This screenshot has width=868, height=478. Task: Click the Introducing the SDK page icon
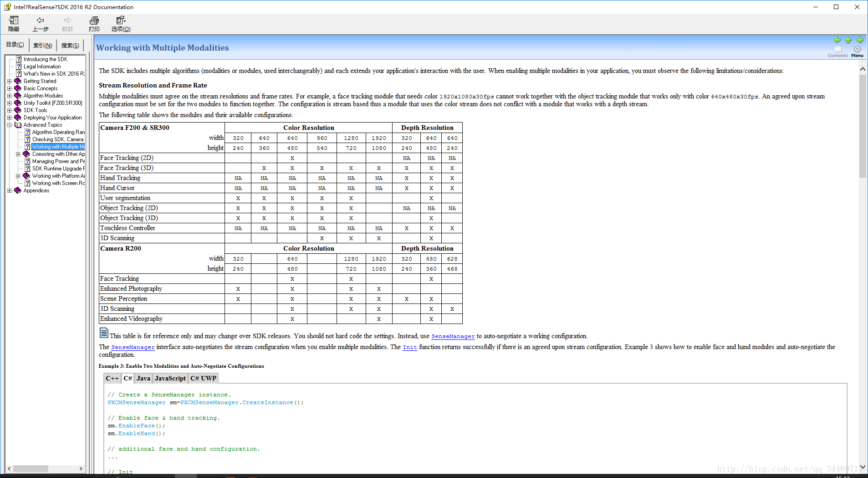click(x=19, y=59)
